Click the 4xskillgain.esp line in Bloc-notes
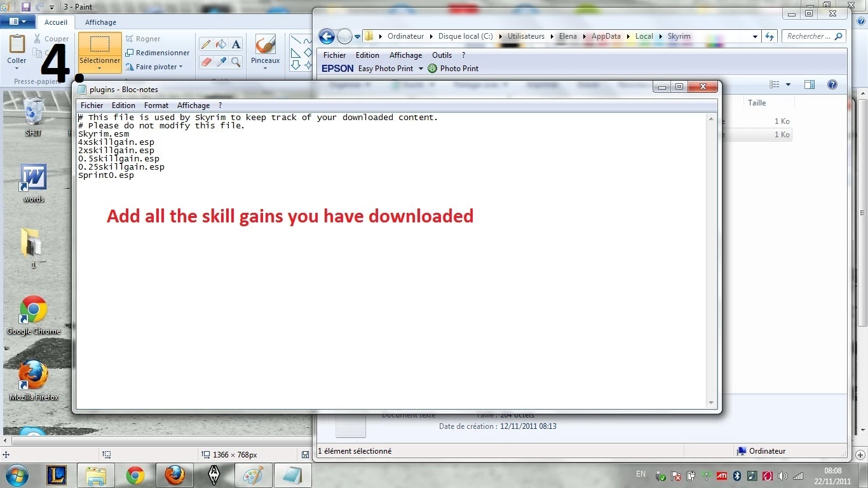The height and width of the screenshot is (488, 868). click(x=116, y=142)
